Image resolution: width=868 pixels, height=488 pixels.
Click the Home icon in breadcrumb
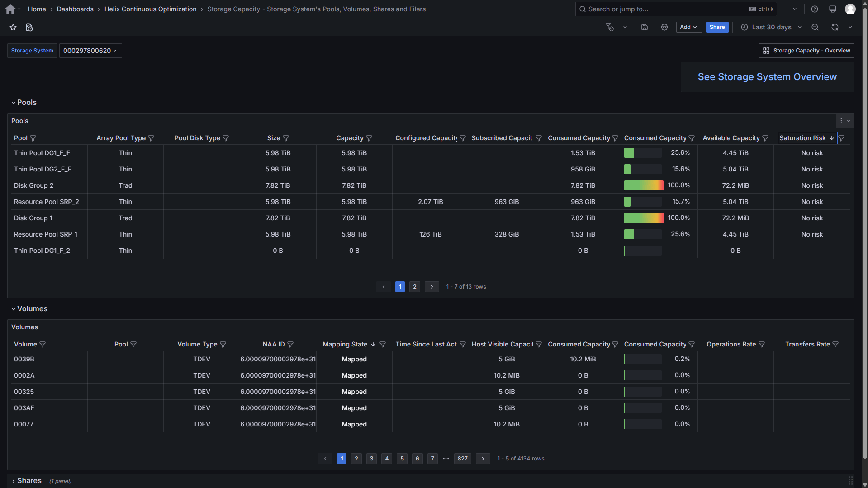tap(10, 9)
